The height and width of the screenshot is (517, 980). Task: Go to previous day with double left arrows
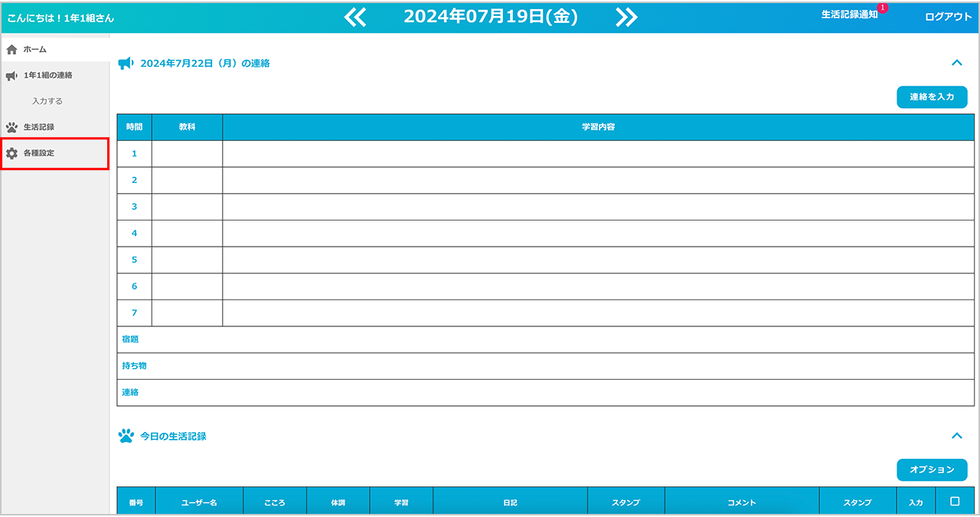(x=355, y=17)
